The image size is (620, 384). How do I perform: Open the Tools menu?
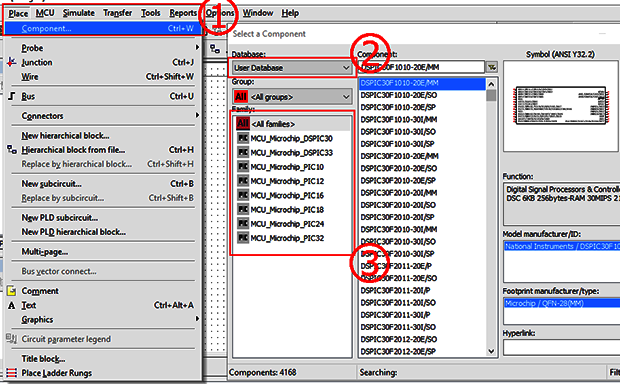click(151, 13)
